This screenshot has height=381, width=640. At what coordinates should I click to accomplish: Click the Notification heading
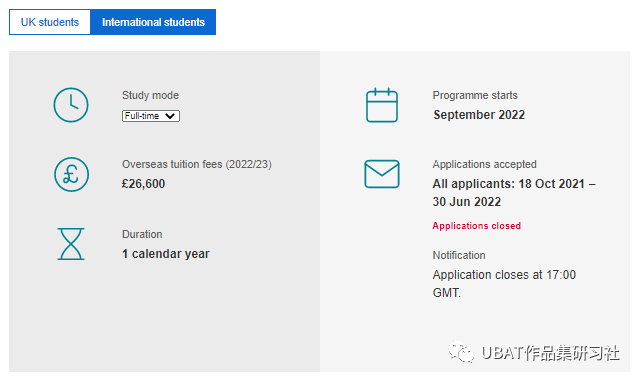(459, 255)
